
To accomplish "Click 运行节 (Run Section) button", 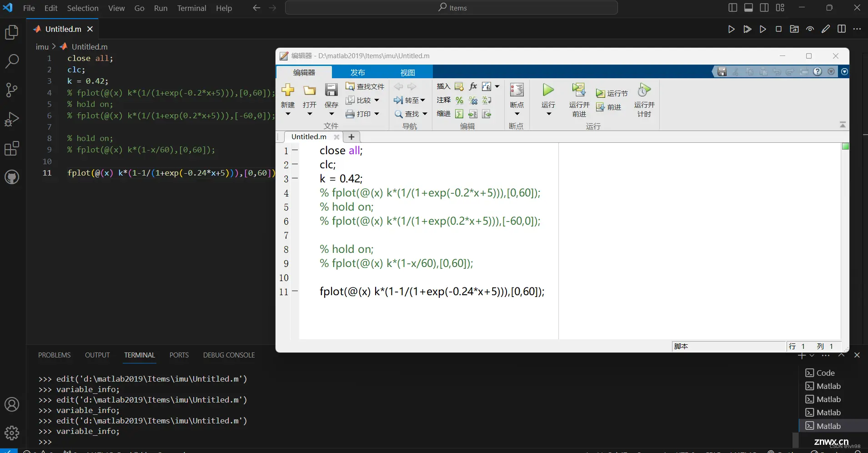I will [612, 93].
